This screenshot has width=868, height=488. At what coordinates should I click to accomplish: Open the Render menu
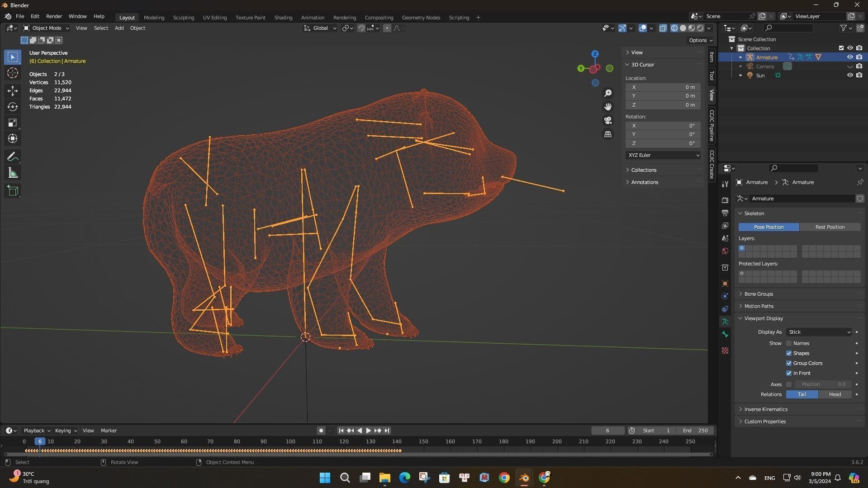[54, 16]
